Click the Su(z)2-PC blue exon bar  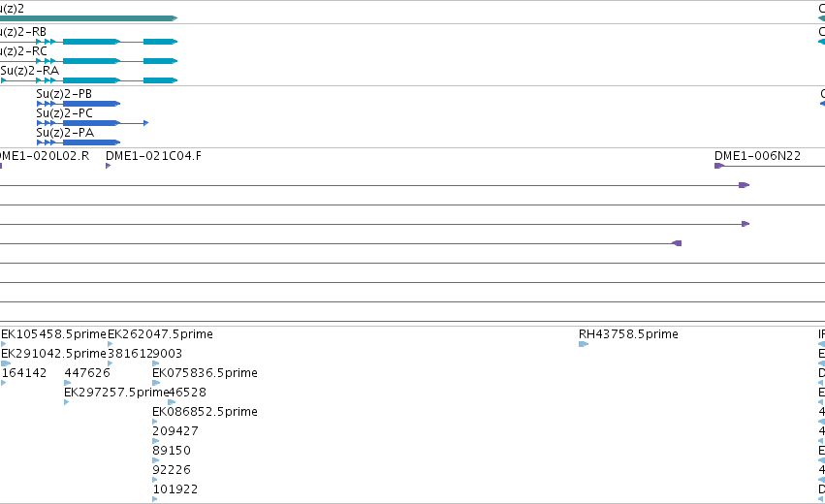point(92,123)
